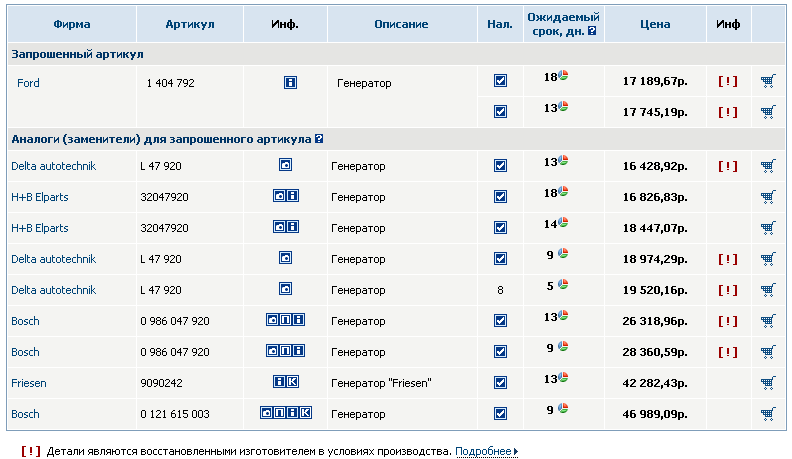Image resolution: width=792 pixels, height=459 pixels.
Task: Open Friesen brand link
Action: pos(29,383)
